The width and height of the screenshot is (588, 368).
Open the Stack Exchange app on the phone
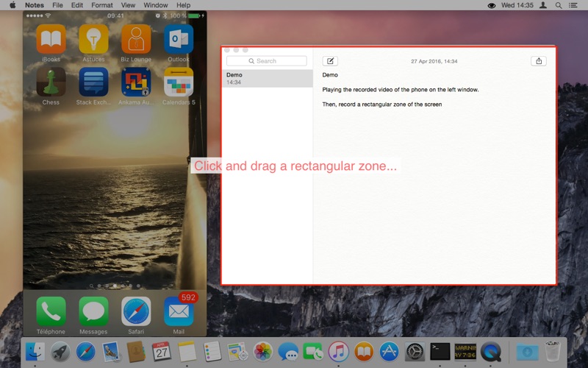(93, 82)
